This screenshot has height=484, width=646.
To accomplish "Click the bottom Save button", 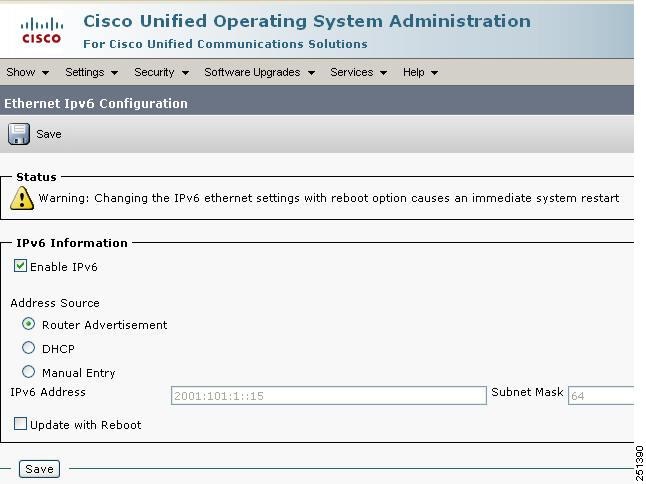I will [x=40, y=469].
